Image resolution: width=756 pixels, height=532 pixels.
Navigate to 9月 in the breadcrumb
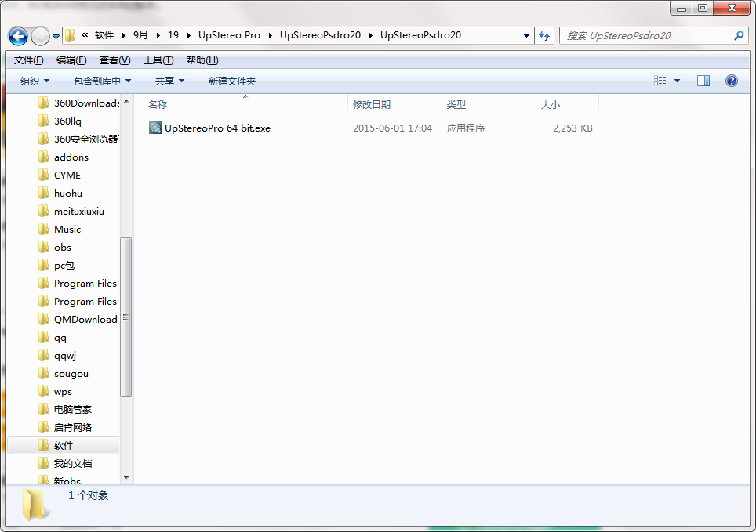140,35
